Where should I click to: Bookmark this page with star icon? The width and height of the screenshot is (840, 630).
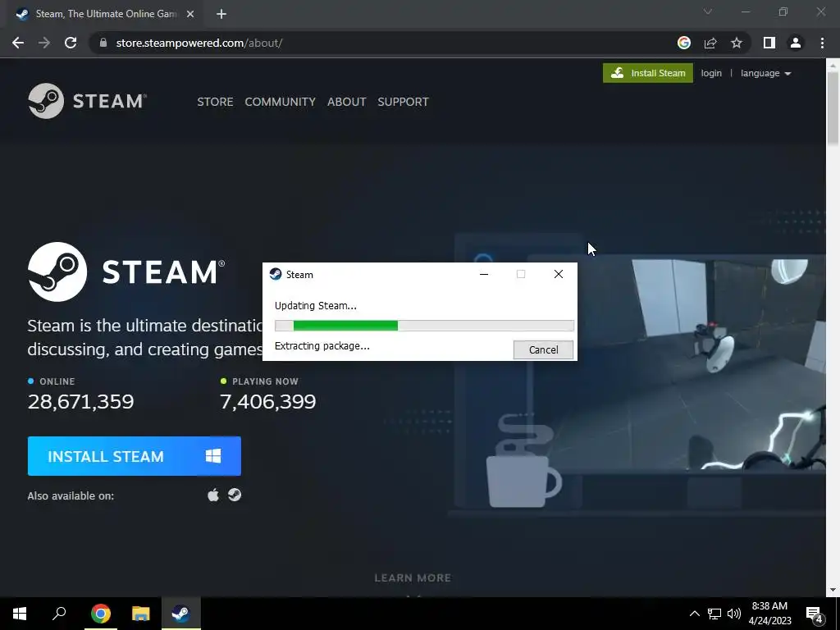[x=737, y=43]
